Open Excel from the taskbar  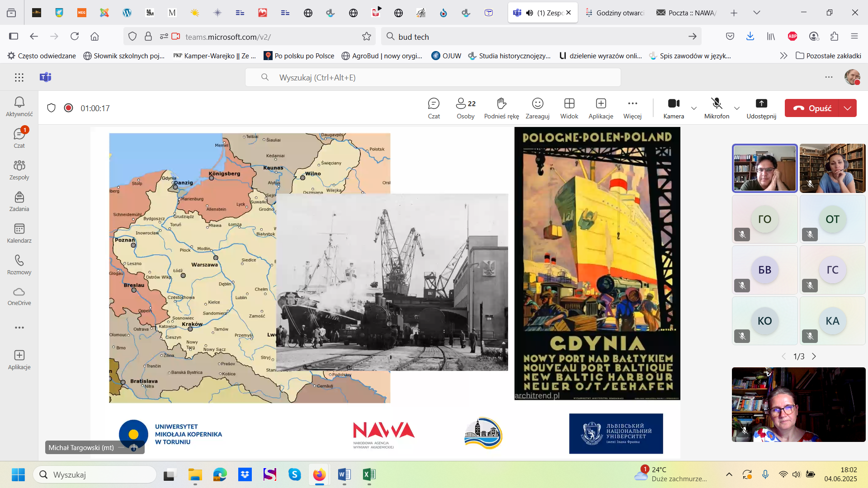pyautogui.click(x=369, y=474)
